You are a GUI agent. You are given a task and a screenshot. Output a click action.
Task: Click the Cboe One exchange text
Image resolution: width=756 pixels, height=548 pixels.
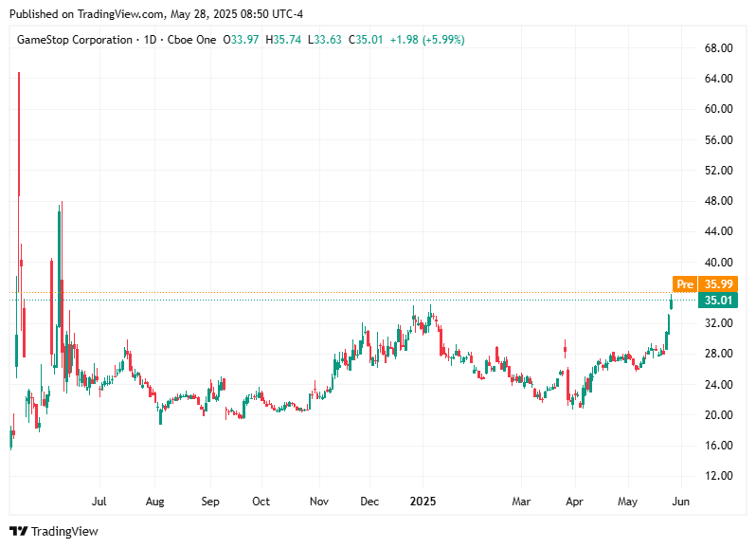[x=191, y=40]
